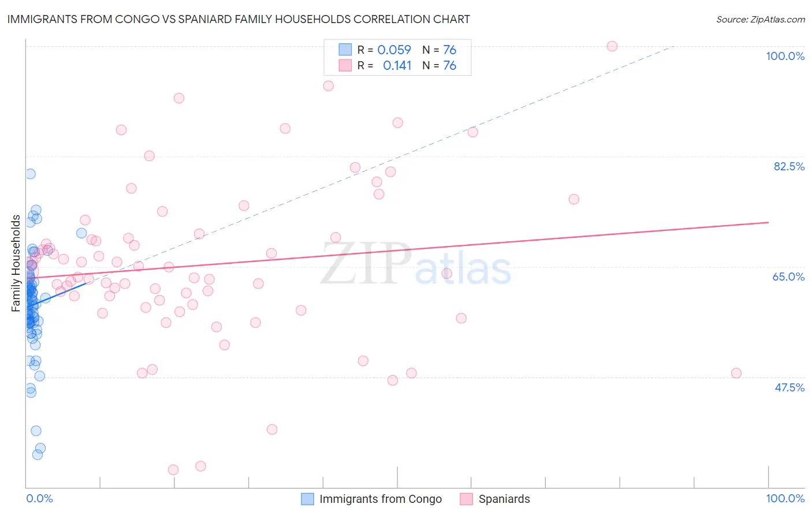Click the 82.5% y-axis label
Viewport: 812px width, 515px height.
[789, 166]
